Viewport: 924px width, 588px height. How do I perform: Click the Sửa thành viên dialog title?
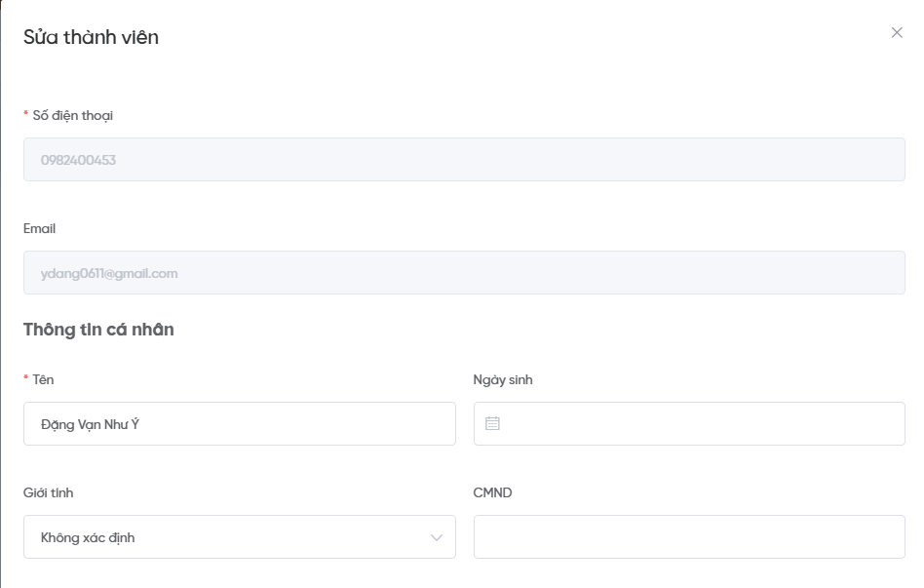click(91, 37)
